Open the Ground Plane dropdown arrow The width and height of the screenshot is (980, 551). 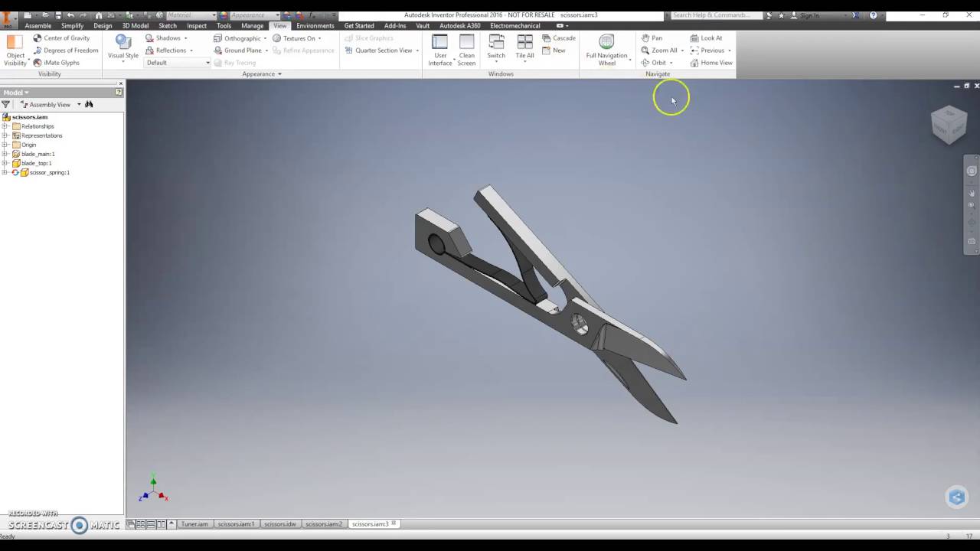click(266, 51)
